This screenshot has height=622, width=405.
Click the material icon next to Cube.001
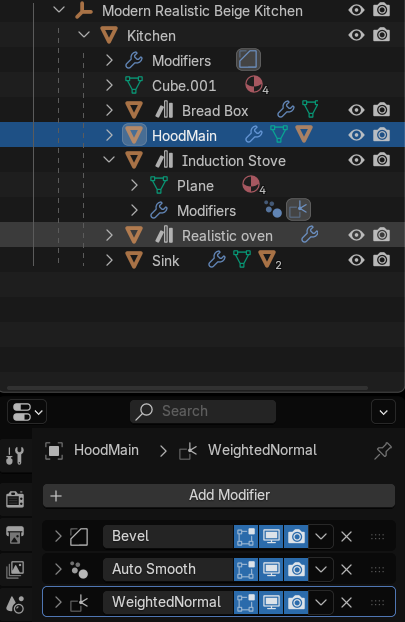(254, 84)
